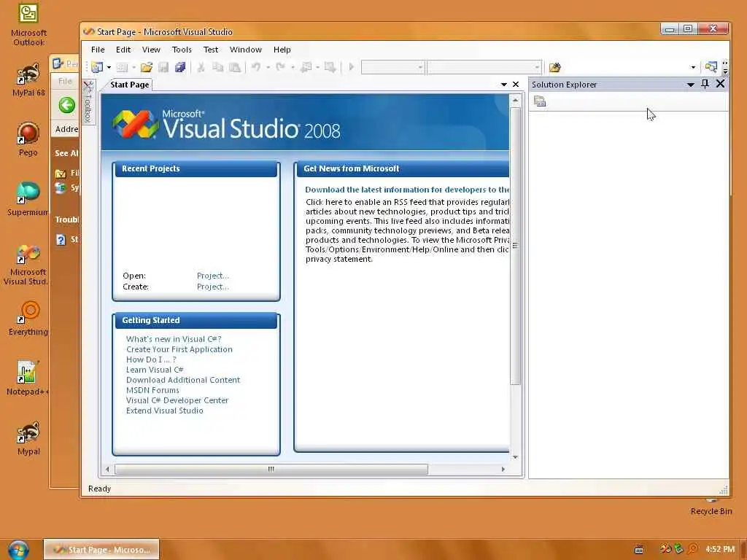Image resolution: width=747 pixels, height=560 pixels.
Task: Open the Solution Platforms combo box
Action: (484, 67)
